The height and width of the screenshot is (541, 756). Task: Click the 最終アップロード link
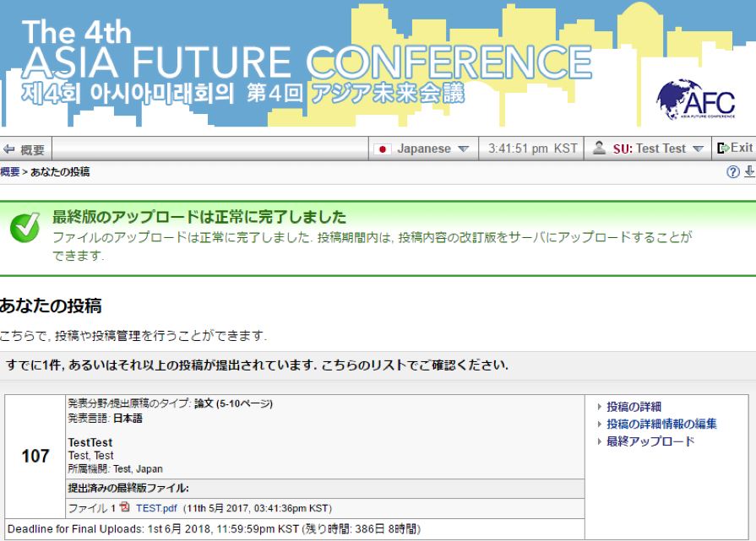pyautogui.click(x=650, y=441)
